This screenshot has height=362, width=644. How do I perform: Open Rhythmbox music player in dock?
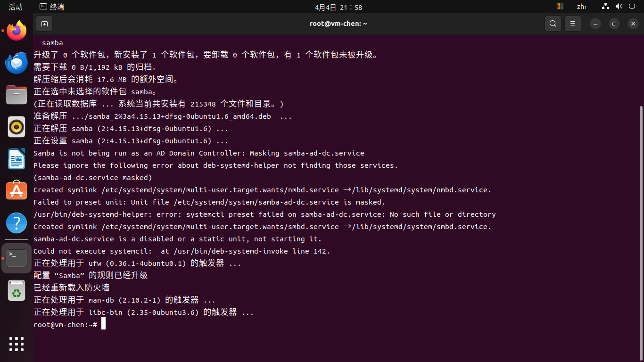(x=17, y=127)
